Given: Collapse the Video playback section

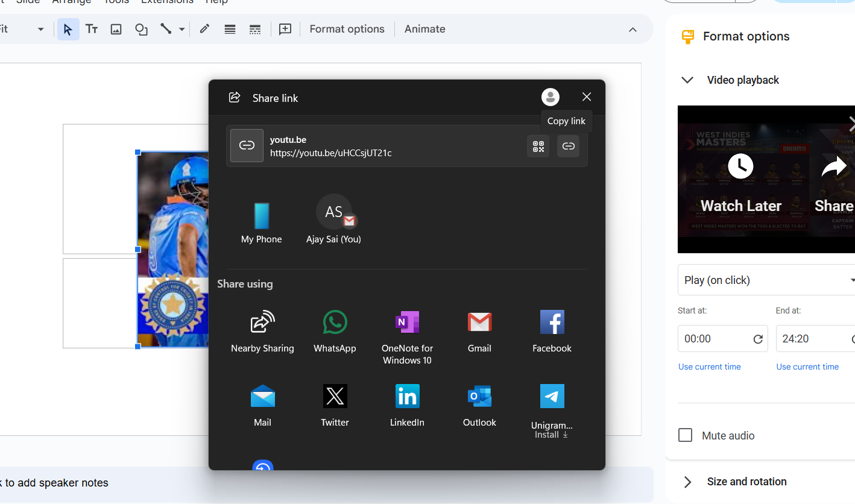Looking at the screenshot, I should tap(687, 80).
